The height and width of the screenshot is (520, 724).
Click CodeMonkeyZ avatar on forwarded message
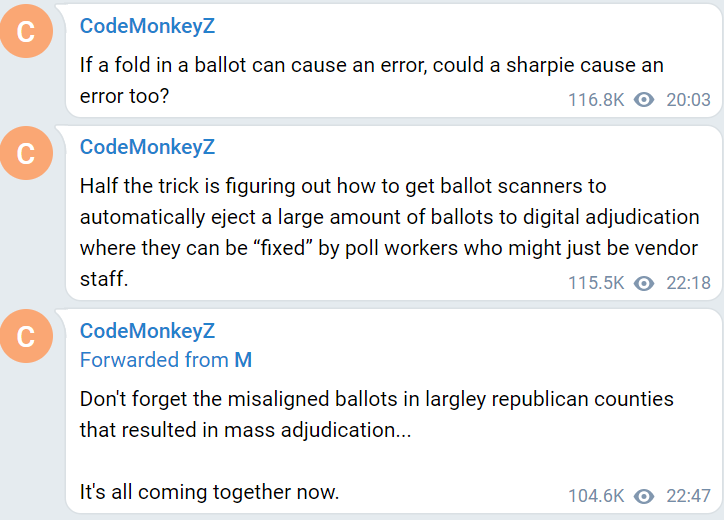tap(26, 336)
